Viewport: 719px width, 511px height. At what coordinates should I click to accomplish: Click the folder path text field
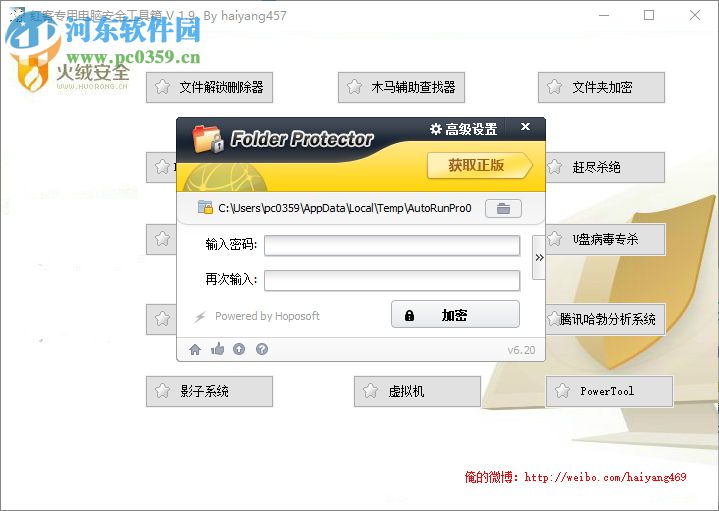[x=344, y=208]
